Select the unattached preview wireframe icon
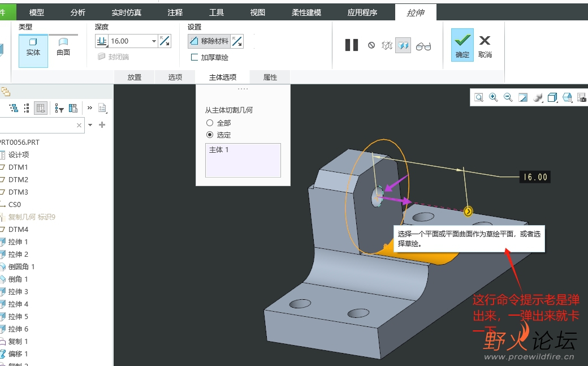588x366 pixels. click(387, 45)
